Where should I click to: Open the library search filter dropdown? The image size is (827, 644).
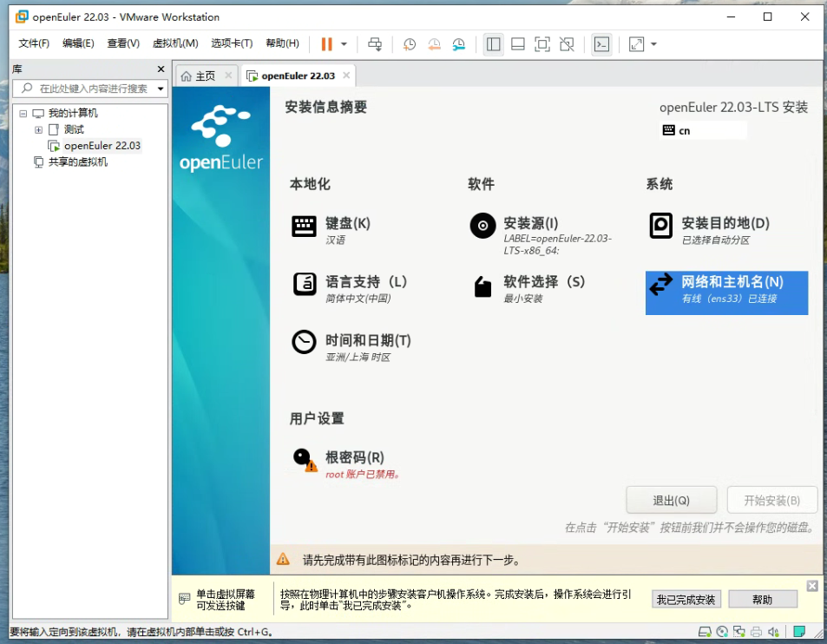coord(161,89)
